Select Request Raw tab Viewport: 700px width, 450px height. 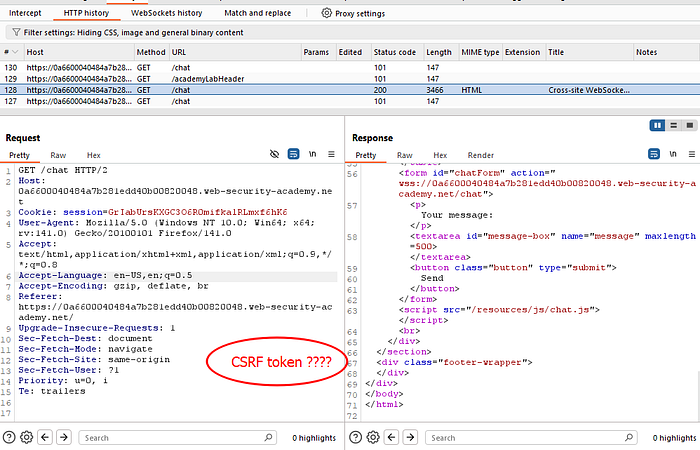pos(58,155)
